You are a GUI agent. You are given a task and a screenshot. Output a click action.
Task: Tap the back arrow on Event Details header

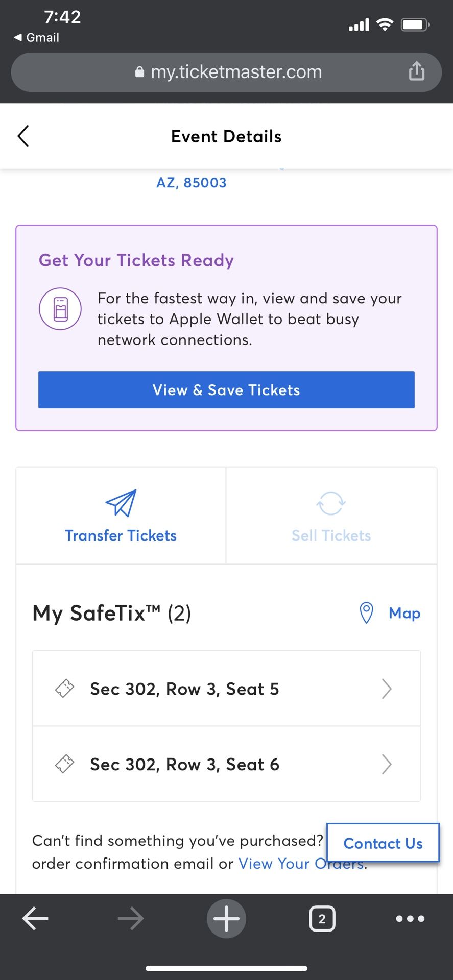[x=23, y=136]
